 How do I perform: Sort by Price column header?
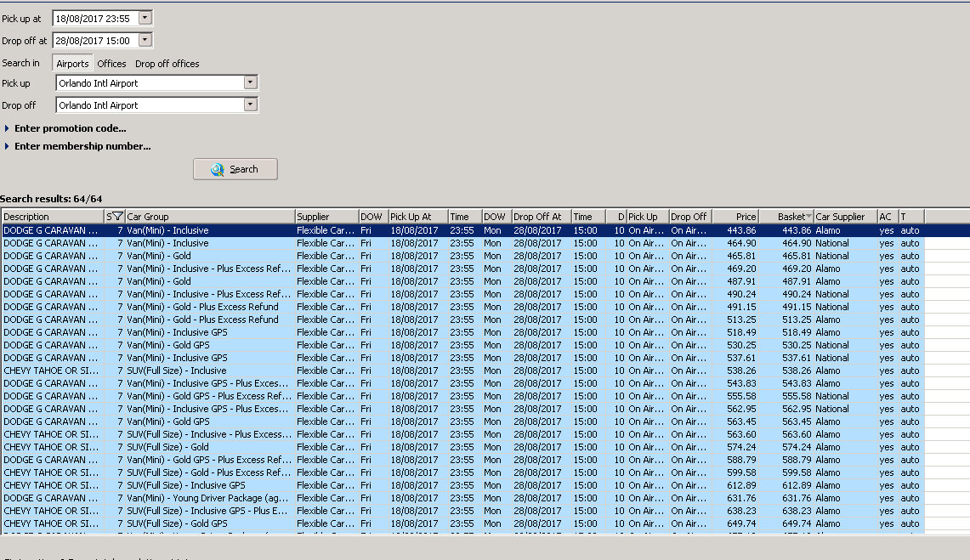[x=735, y=217]
